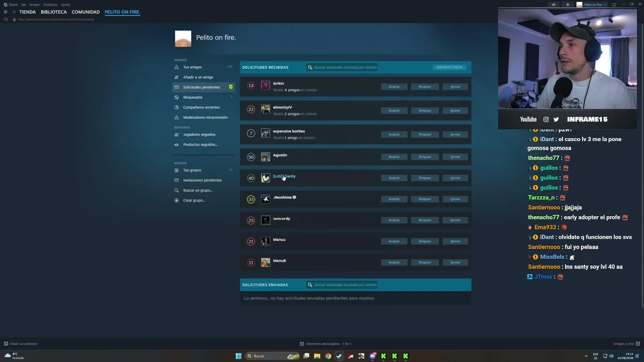Open the Steam announcements megaphone icon

pos(553,5)
